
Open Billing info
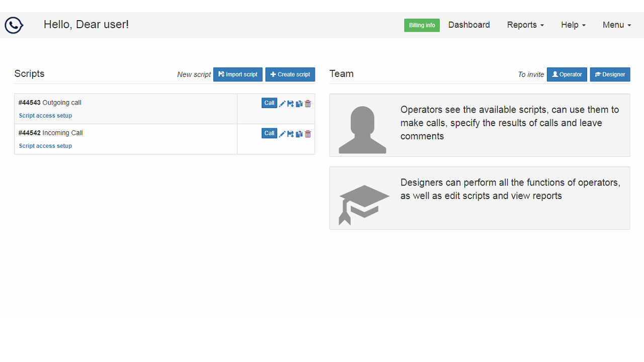click(422, 25)
